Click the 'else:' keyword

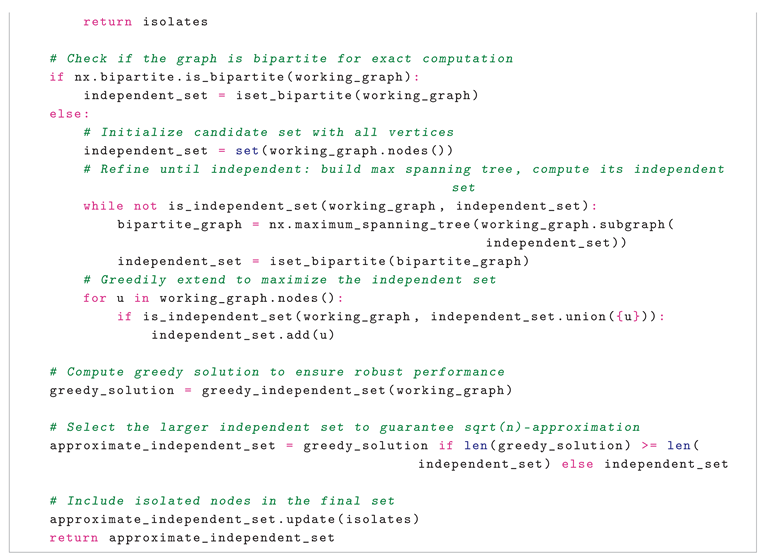(69, 114)
